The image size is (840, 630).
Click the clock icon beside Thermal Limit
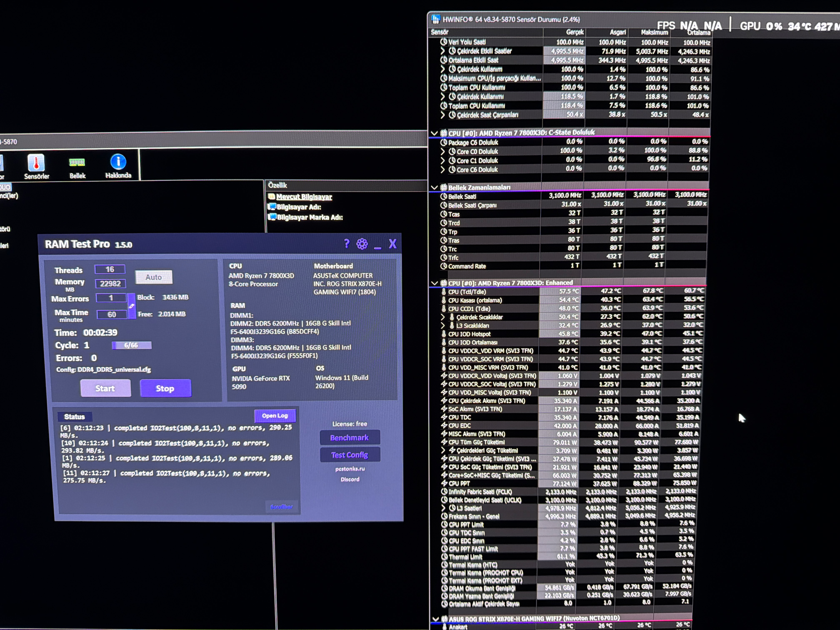click(x=444, y=557)
